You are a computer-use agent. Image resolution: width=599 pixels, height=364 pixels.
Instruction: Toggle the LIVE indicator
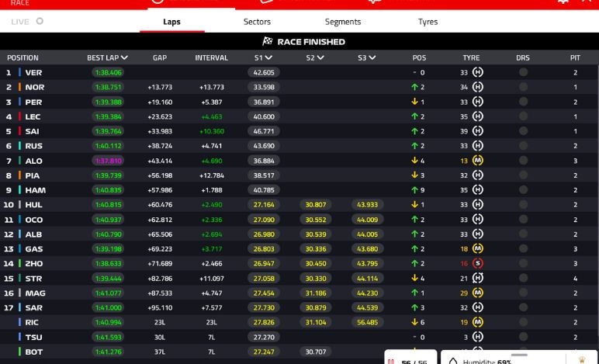tap(40, 22)
